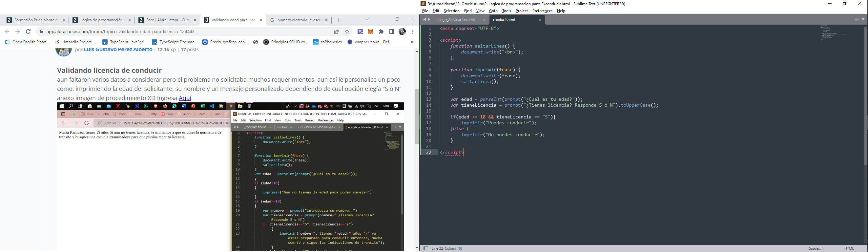Screen dimensions: 868x252
Task: Go to the previous Sublime tab with the left arrow
Action: click(x=424, y=20)
